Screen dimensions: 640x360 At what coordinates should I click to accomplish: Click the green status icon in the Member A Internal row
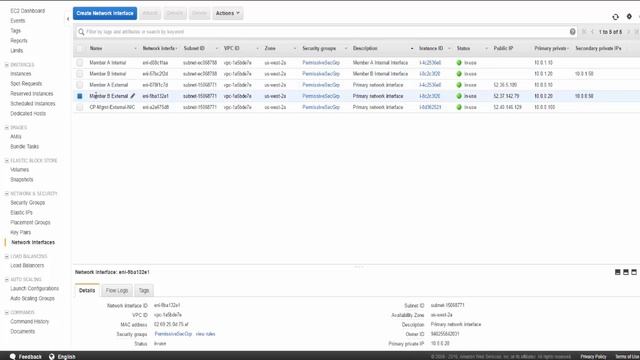coord(459,62)
